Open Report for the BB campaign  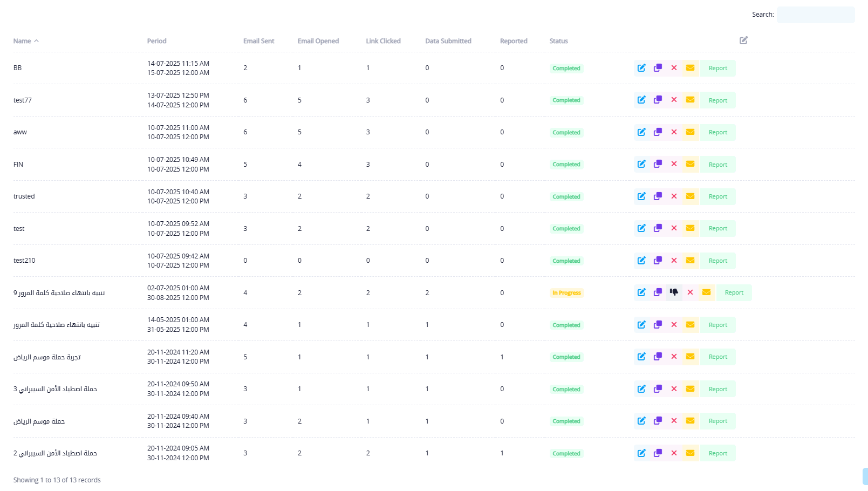(717, 68)
